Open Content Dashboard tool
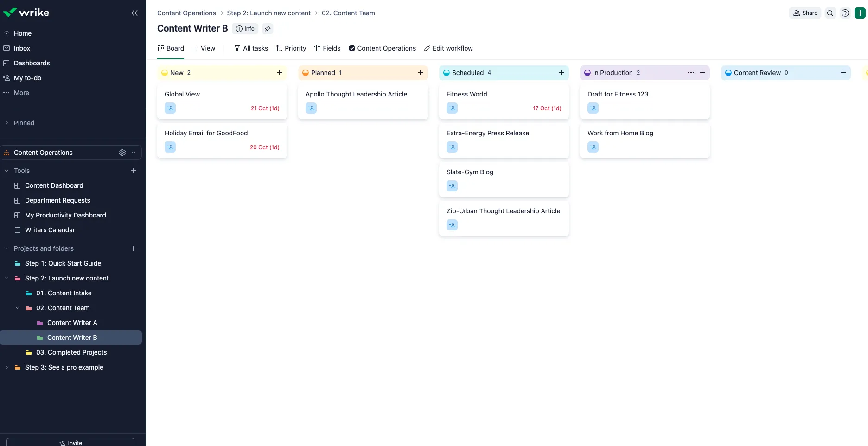 tap(54, 185)
